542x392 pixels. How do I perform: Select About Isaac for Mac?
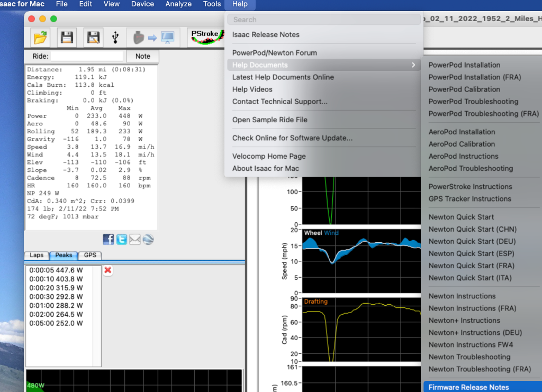(x=265, y=168)
